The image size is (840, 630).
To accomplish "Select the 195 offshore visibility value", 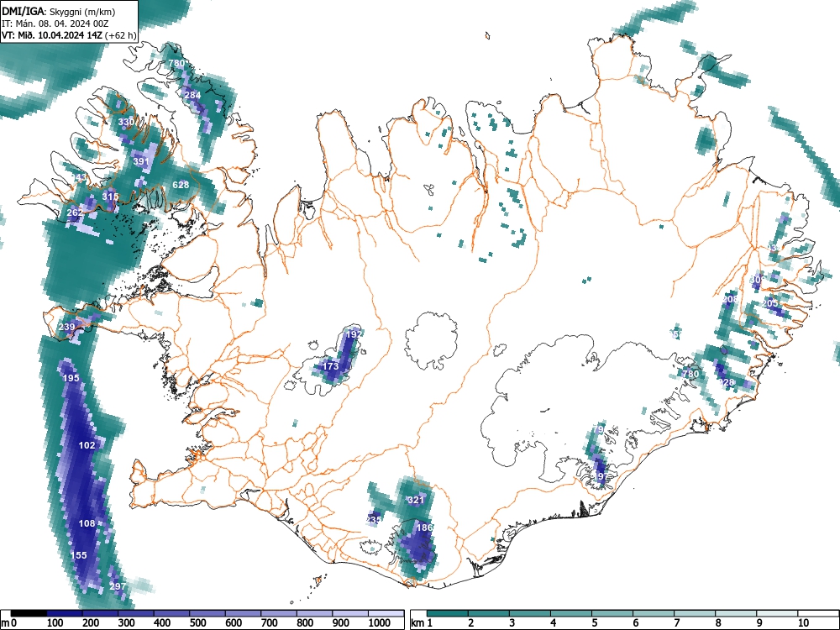I will tap(71, 378).
